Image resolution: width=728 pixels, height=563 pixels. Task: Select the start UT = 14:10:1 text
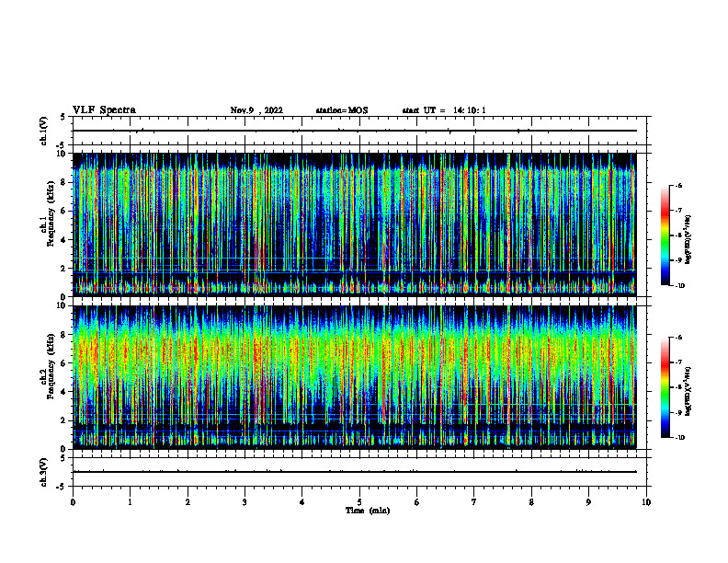pos(444,110)
